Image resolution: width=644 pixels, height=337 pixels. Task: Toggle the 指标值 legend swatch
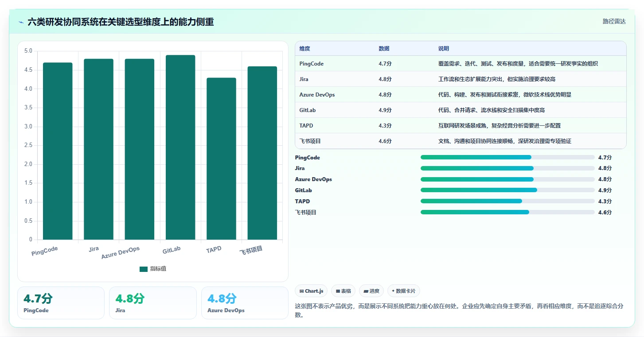[144, 269]
